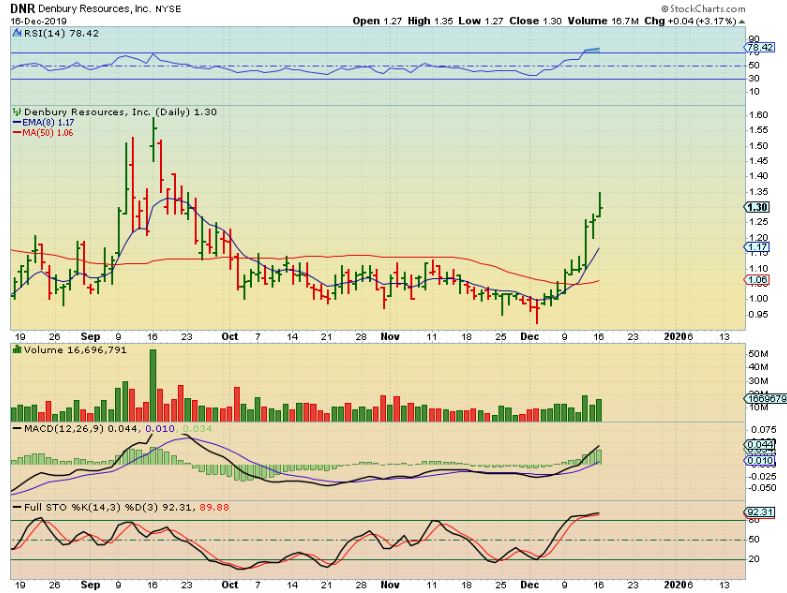The width and height of the screenshot is (787, 593).
Task: Click the 1.06 MA price tag
Action: pyautogui.click(x=756, y=280)
